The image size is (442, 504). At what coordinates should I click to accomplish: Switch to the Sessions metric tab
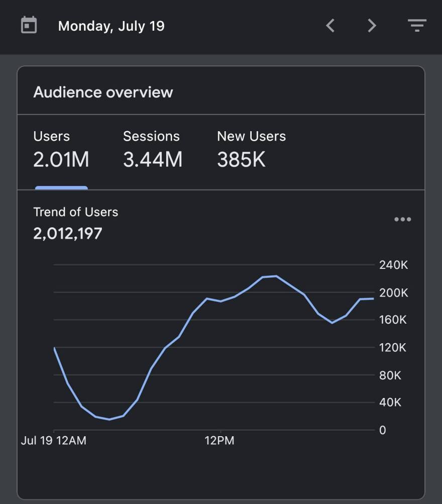(152, 150)
